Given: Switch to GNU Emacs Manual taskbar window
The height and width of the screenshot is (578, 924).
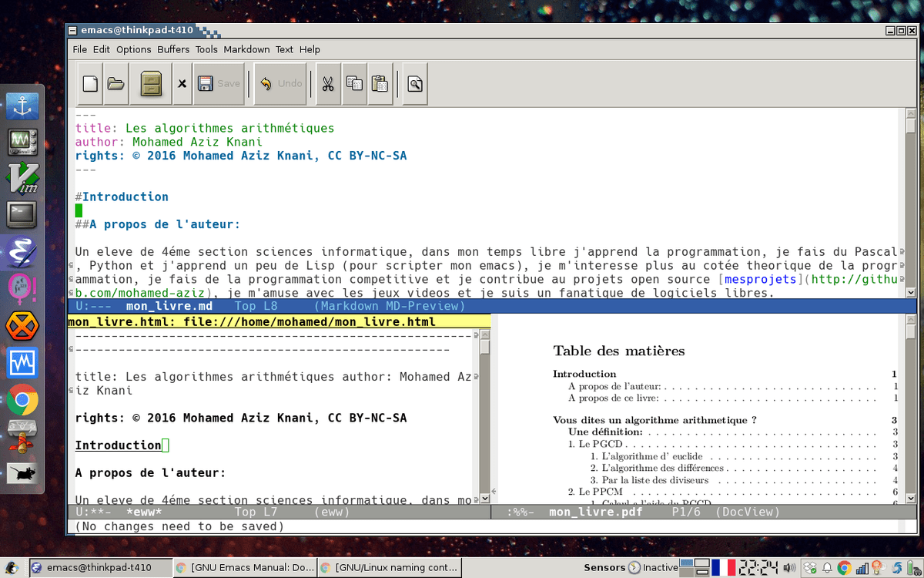Looking at the screenshot, I should [244, 567].
